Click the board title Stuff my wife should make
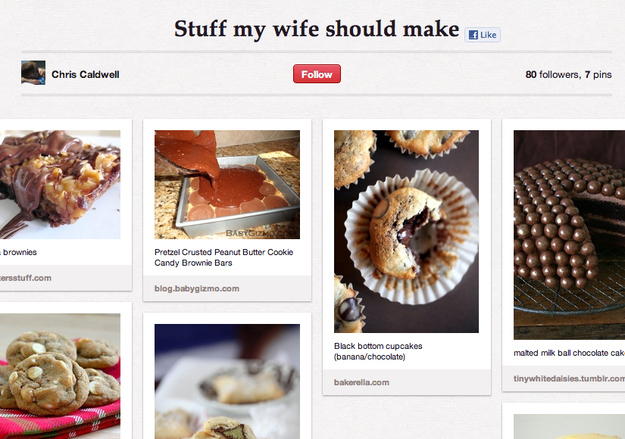625x439 pixels. [317, 29]
